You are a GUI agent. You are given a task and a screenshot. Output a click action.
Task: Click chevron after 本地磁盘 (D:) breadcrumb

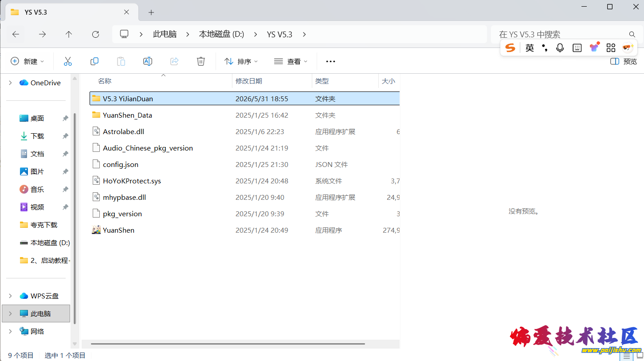click(x=256, y=34)
